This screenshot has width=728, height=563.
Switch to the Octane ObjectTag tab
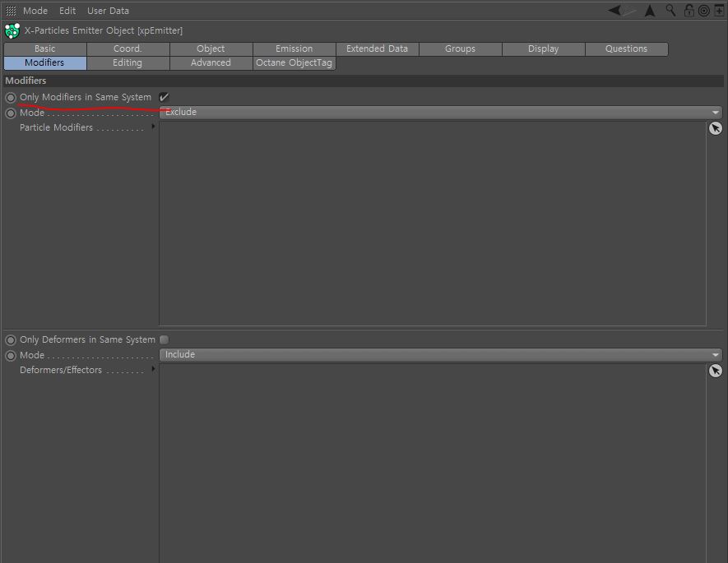pos(294,62)
